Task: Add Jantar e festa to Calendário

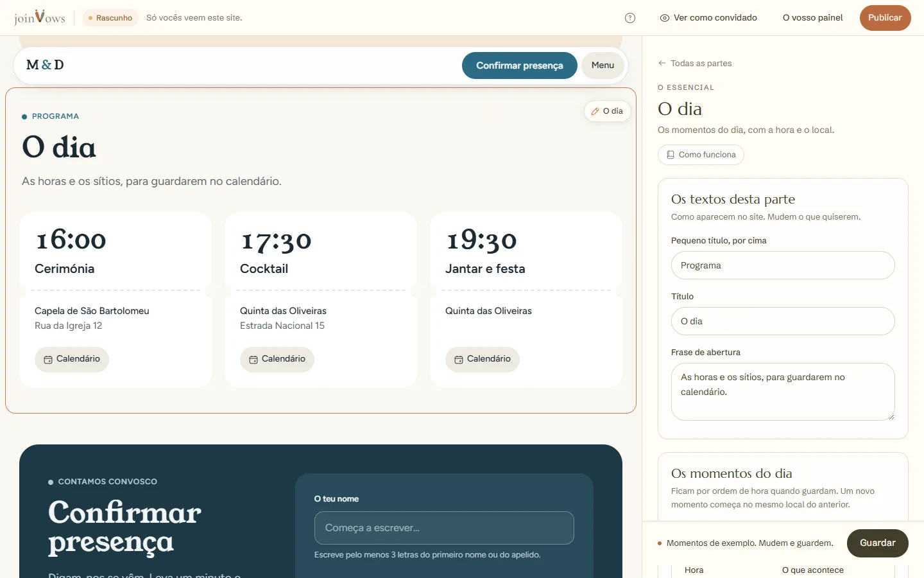Action: point(483,359)
